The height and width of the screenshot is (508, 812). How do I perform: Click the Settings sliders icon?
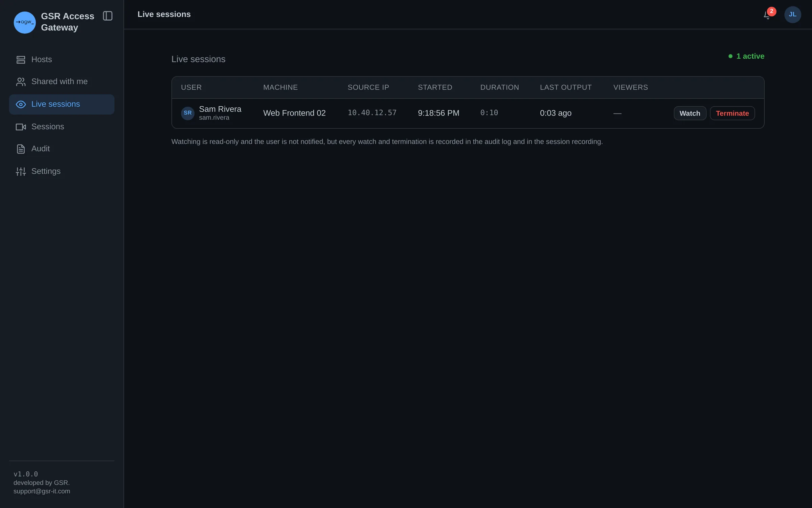tap(21, 171)
